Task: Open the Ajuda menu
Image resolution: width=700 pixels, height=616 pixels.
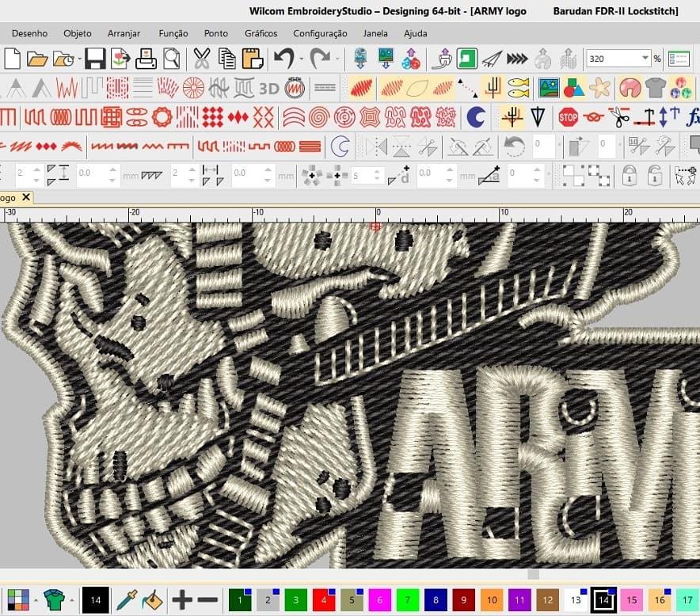Action: (416, 33)
